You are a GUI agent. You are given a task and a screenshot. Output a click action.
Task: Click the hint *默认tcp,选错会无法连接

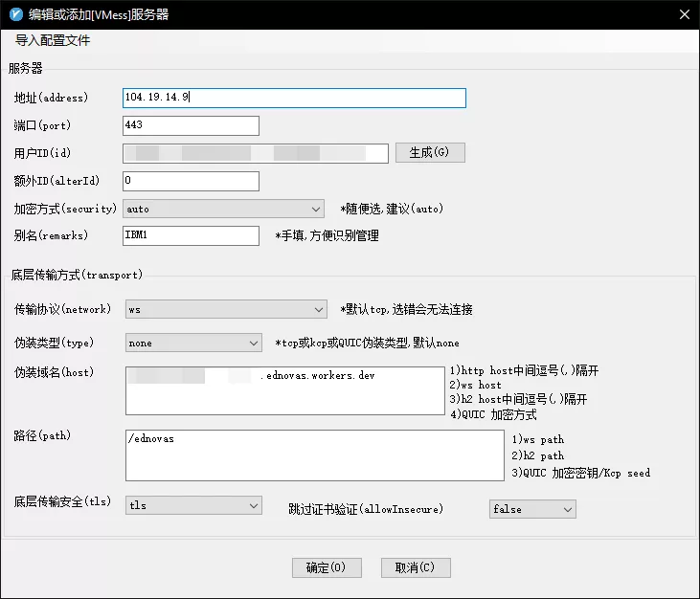[406, 309]
